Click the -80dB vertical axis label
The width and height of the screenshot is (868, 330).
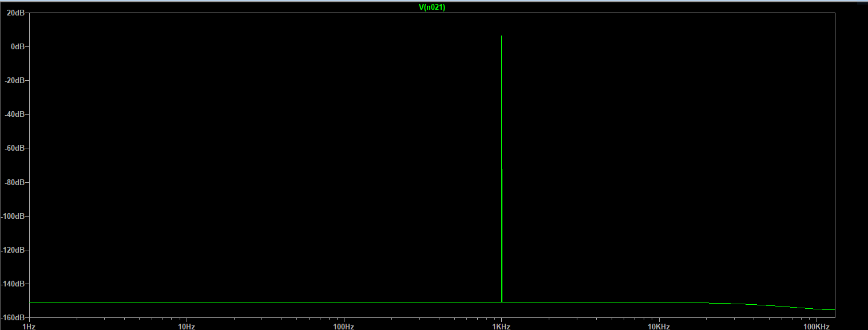coord(14,182)
